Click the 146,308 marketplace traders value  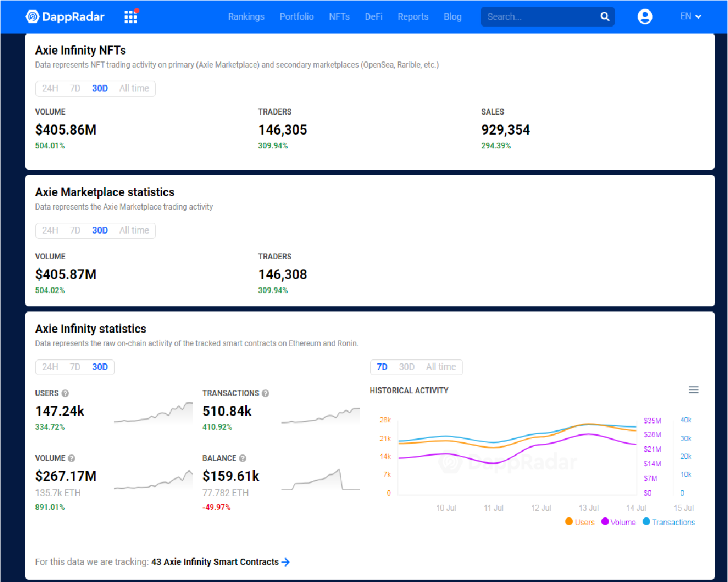[x=283, y=275]
